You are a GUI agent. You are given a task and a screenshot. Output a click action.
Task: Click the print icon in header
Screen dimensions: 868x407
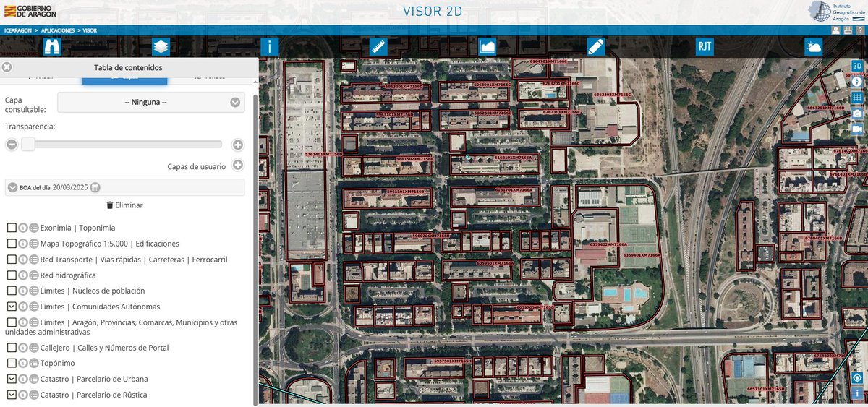(x=848, y=30)
